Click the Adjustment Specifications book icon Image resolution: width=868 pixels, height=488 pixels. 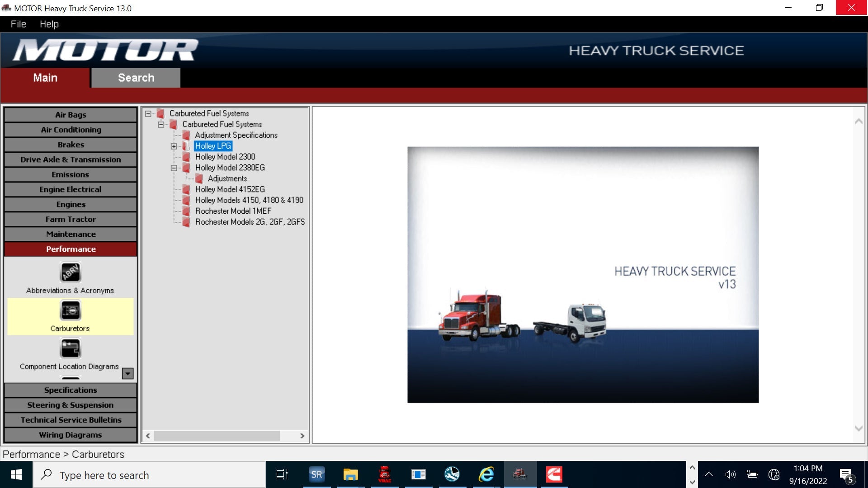[x=186, y=135]
